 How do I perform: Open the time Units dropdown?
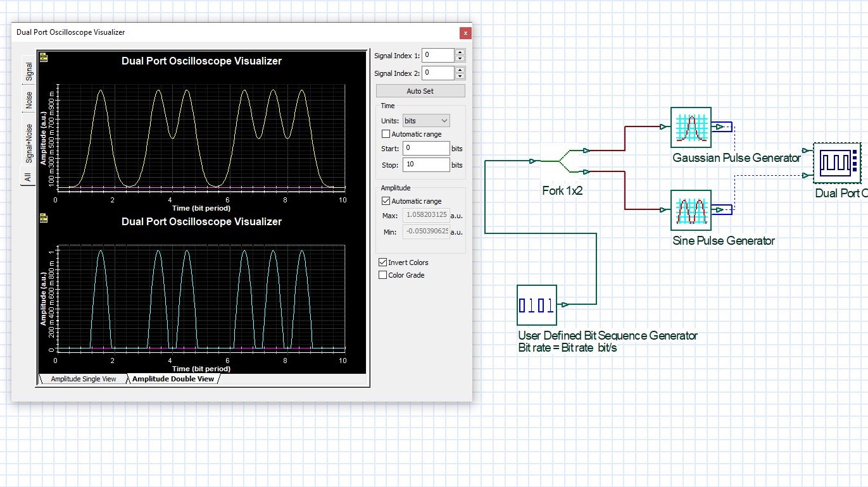[x=426, y=120]
